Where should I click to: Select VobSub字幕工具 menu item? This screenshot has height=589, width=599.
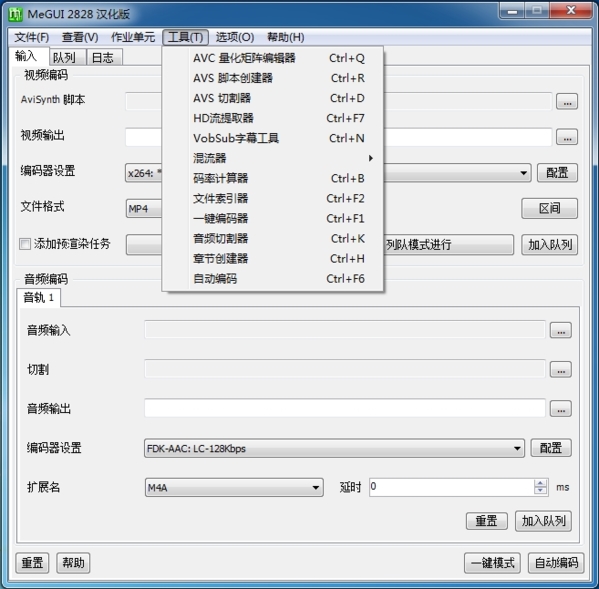click(272, 138)
